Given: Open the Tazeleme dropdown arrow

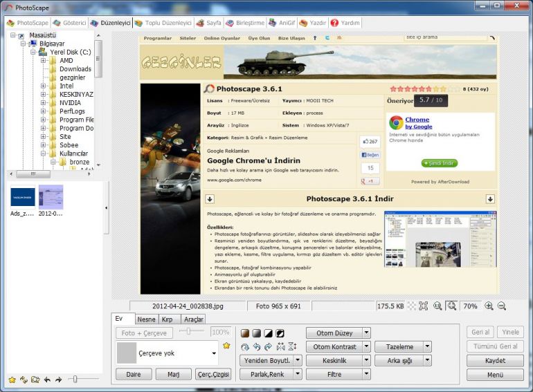Looking at the screenshot, I should (427, 346).
